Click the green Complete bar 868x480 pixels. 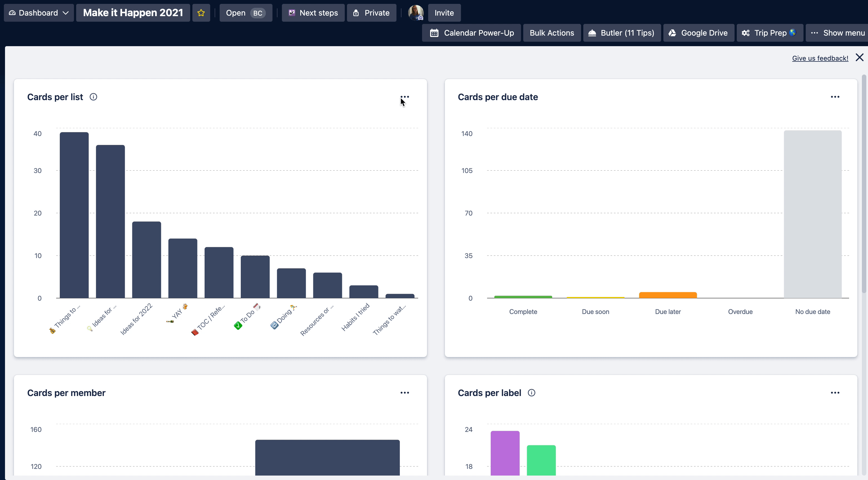coord(523,297)
